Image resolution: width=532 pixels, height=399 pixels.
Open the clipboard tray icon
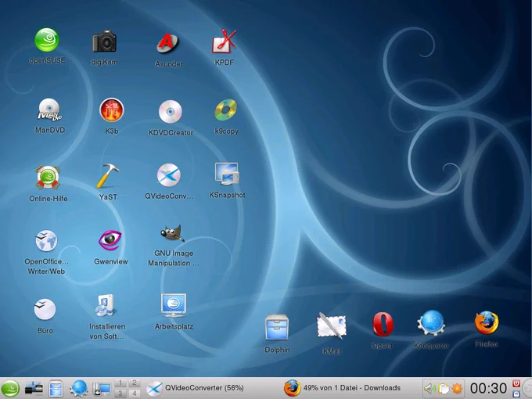point(443,389)
